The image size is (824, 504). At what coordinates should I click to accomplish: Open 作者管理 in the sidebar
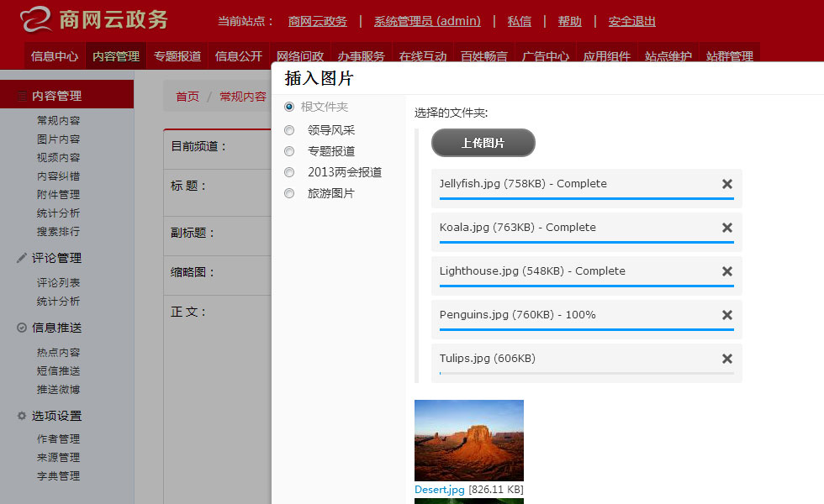click(x=58, y=438)
